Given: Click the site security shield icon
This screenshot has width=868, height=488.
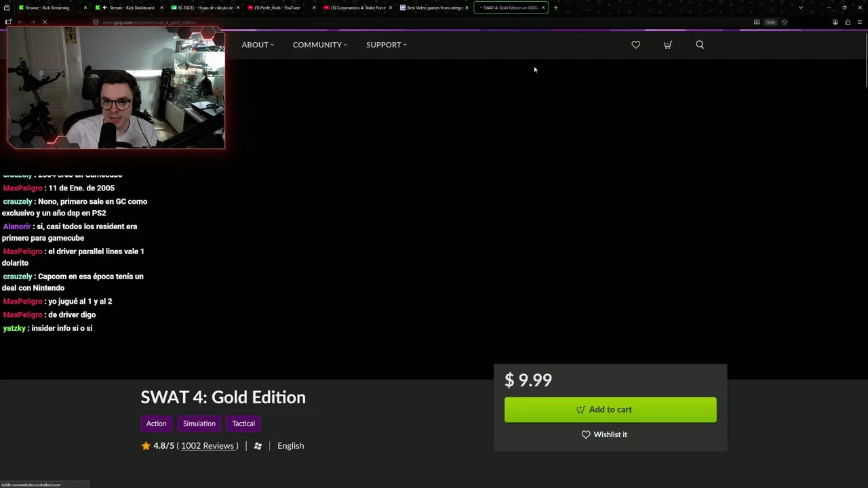Looking at the screenshot, I should point(96,22).
